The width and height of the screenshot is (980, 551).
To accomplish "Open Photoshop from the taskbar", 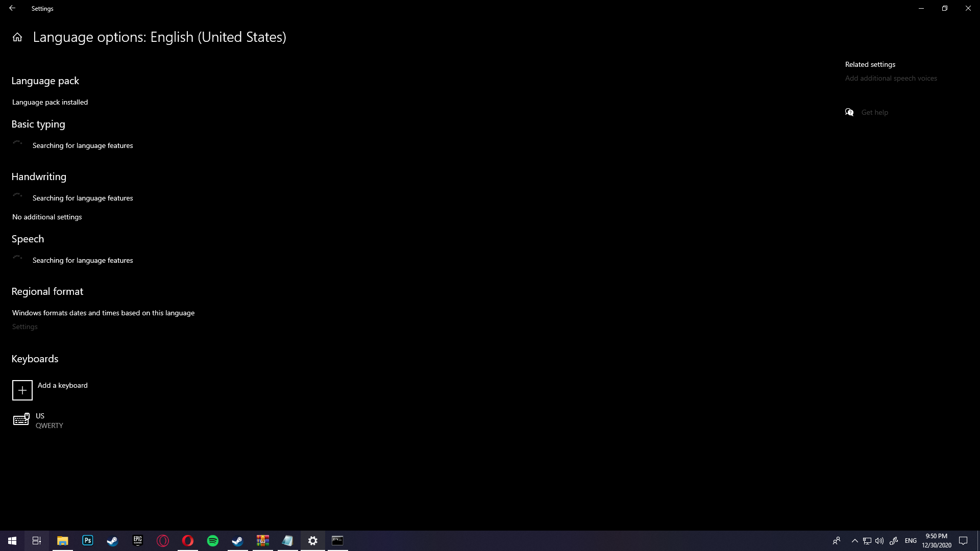I will (x=88, y=540).
